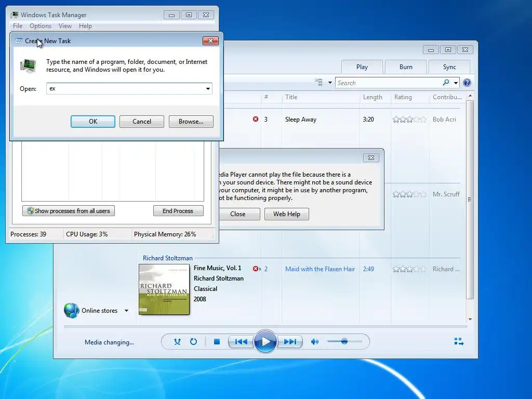Skip to next track
Viewport: 532px width, 399px height.
click(x=289, y=342)
